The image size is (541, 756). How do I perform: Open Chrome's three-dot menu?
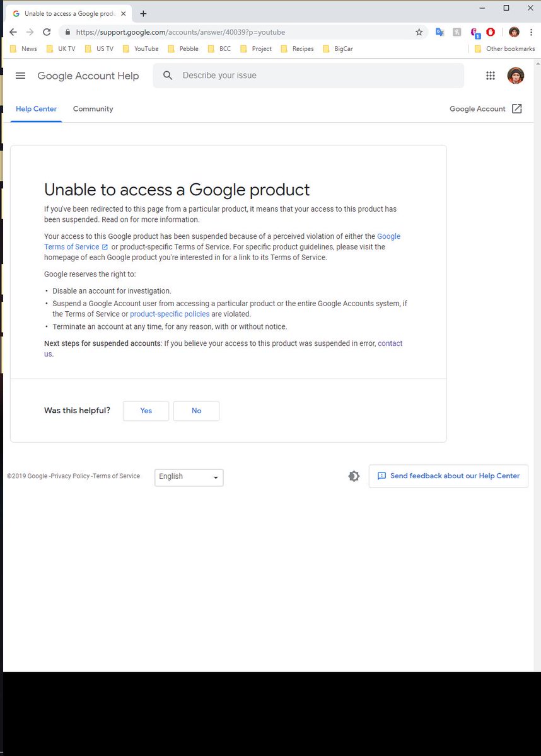pyautogui.click(x=531, y=32)
